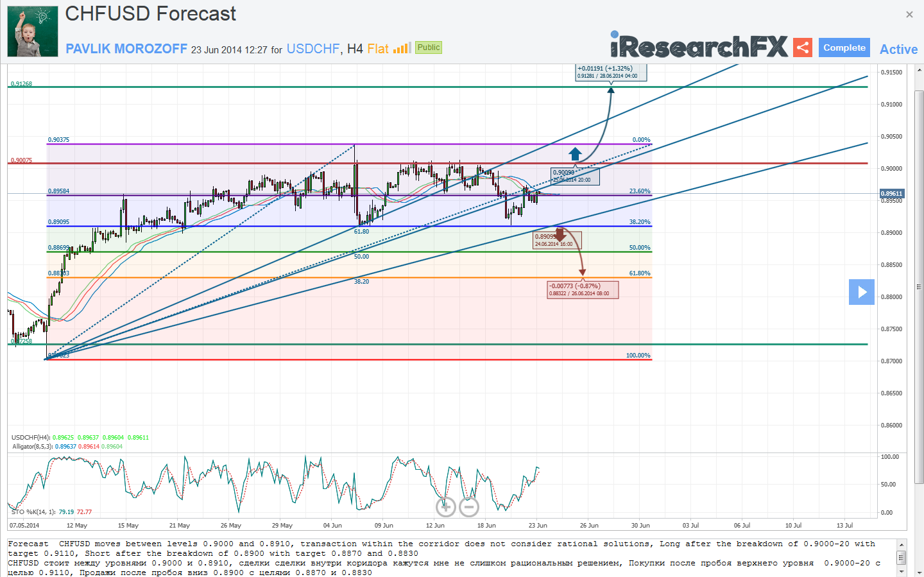Open the author's avatar picture
The image size is (924, 577).
[33, 31]
